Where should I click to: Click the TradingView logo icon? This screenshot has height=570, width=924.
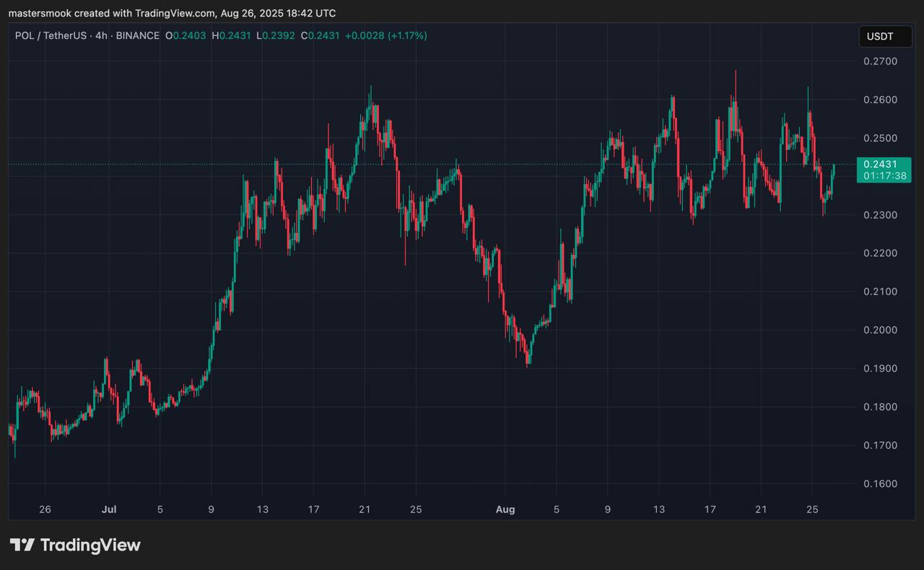22,545
